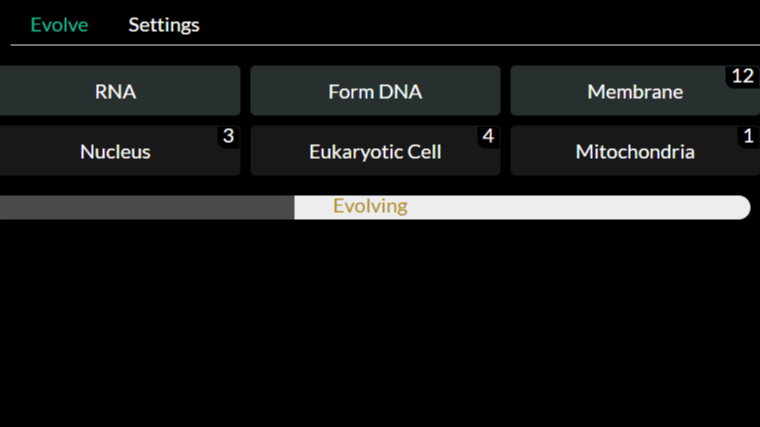Click the rounded right end of the Evolving bar
Image resolution: width=760 pixels, height=427 pixels.
point(742,207)
